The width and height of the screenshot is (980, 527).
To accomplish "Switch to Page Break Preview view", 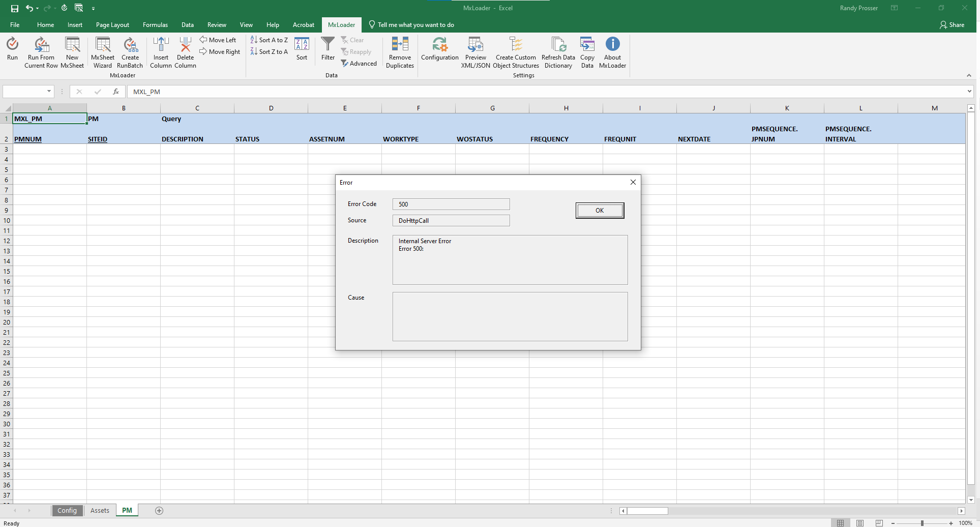I will pos(879,523).
